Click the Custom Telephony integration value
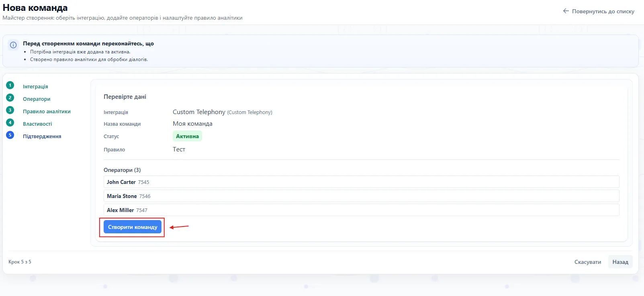Screen dimensions: 644x296 click(x=222, y=112)
